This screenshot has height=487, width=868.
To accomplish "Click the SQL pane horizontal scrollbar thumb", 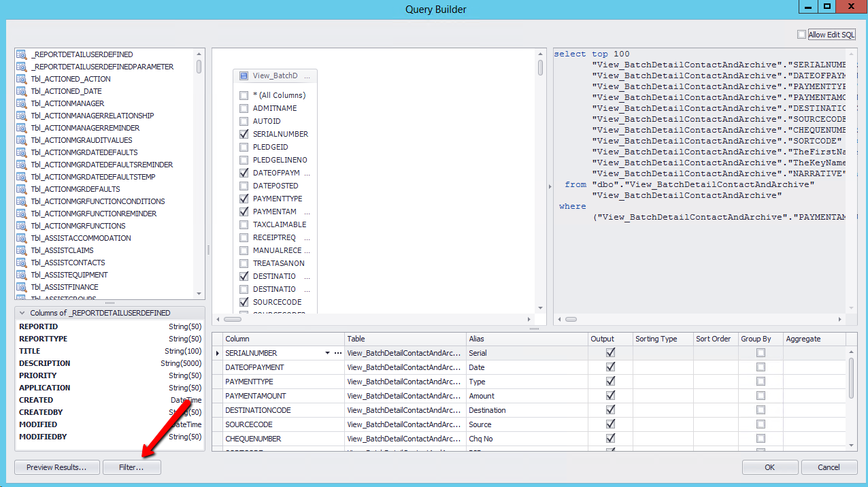I will click(x=571, y=319).
